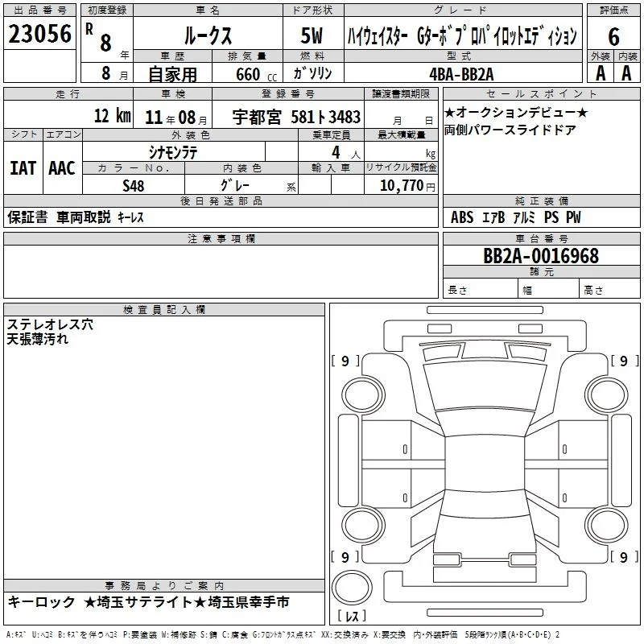Click PW in genuine equipment
644x644 pixels.
573,217
